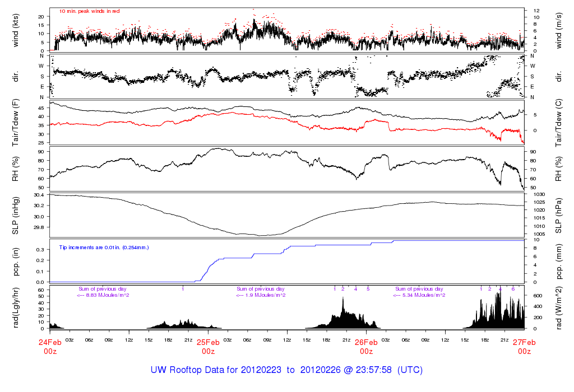Image resolution: width=574 pixels, height=392 pixels.
Task: Click the 'pcp. (mm)' axis label
Action: tap(558, 262)
